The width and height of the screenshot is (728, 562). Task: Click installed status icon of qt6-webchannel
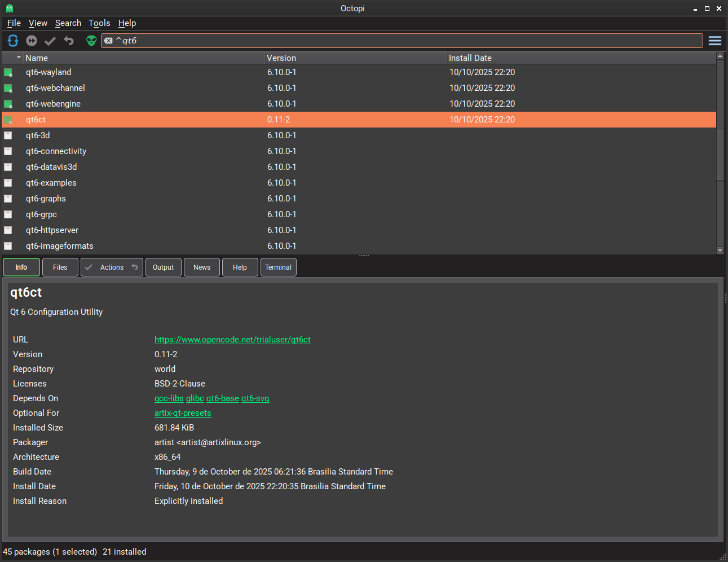tap(8, 88)
